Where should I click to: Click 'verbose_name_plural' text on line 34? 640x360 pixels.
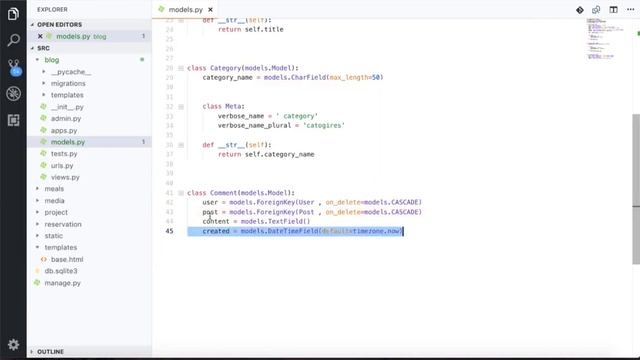[254, 125]
